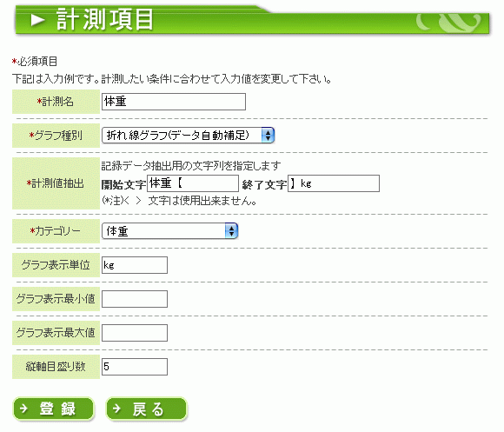Click the swirl decoration icon in header banner
Image resolution: width=504 pixels, height=432 pixels.
pyautogui.click(x=448, y=23)
